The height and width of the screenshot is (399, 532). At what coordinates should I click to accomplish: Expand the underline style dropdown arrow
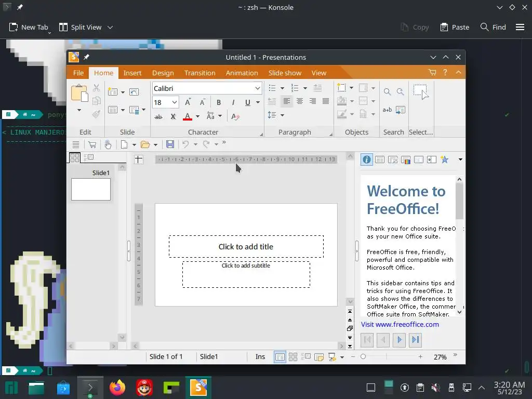pos(258,102)
